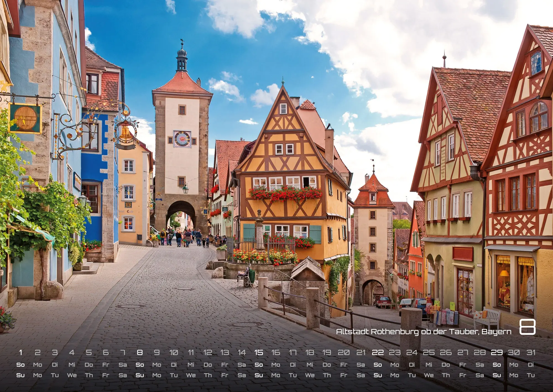Click 'Di' weekday label under day 31
Screen dimensions: 553x392
click(531, 365)
